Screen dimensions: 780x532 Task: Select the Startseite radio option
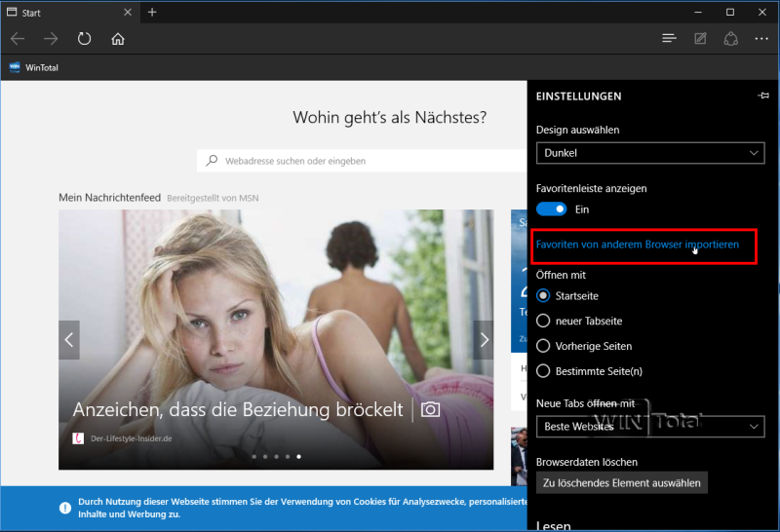point(543,296)
